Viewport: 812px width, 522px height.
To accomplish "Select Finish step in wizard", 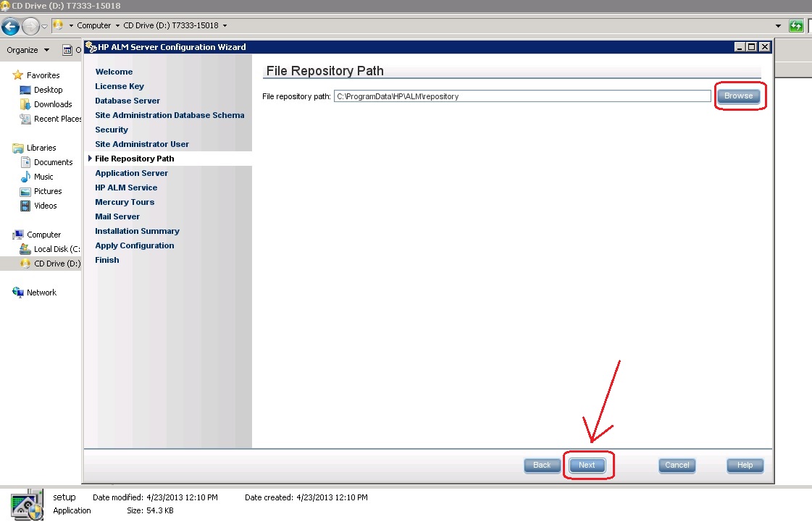I will (x=106, y=260).
